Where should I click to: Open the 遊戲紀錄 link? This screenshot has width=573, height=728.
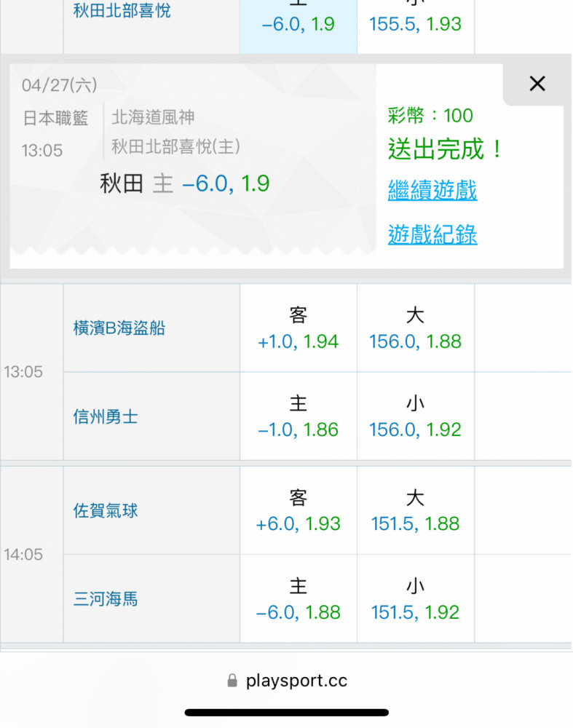coord(432,234)
